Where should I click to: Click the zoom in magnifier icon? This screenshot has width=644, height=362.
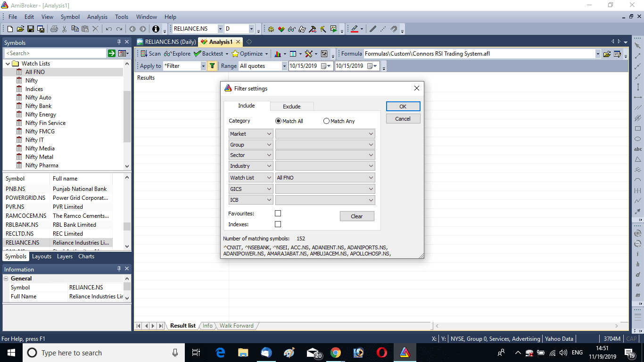pos(638,233)
